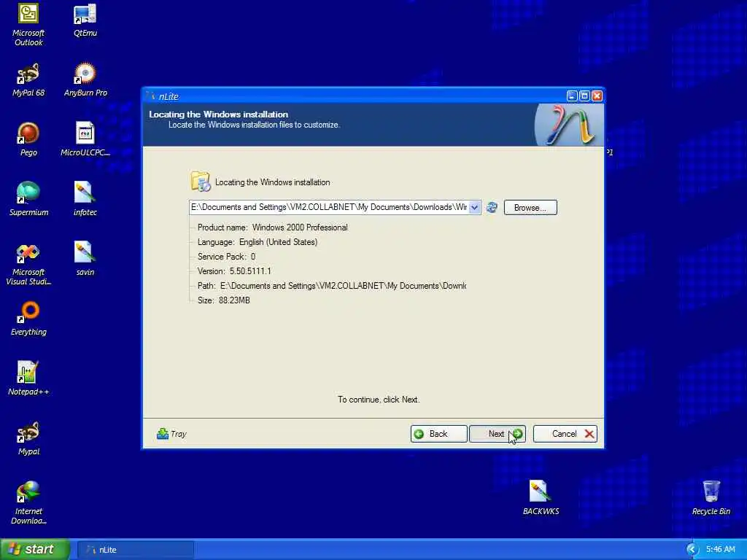This screenshot has height=560, width=747.
Task: Select the Pego desktop shortcut
Action: (x=28, y=139)
